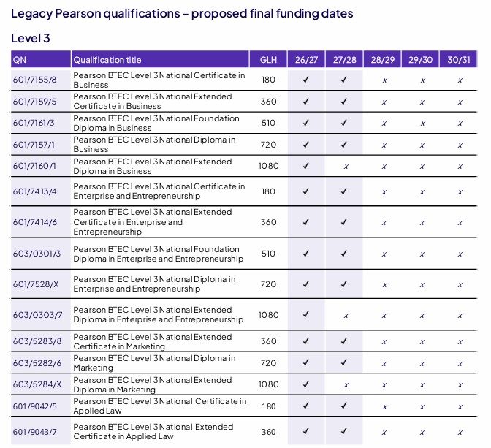Click the 27/28 cross for 601/7160/1
The width and height of the screenshot is (491, 448).
(346, 167)
